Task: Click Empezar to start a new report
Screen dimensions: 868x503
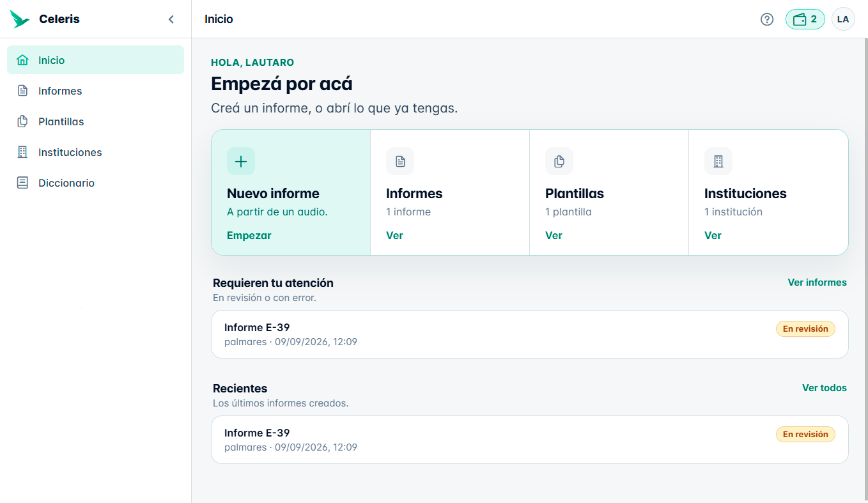Action: point(249,235)
